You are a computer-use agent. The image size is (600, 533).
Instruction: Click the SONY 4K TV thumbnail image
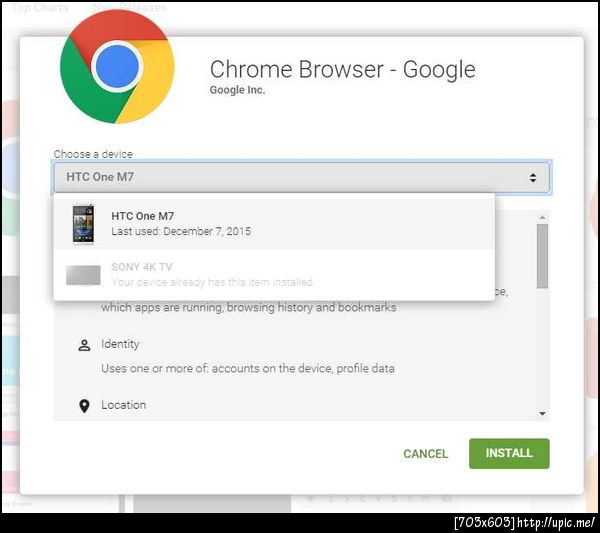[83, 275]
